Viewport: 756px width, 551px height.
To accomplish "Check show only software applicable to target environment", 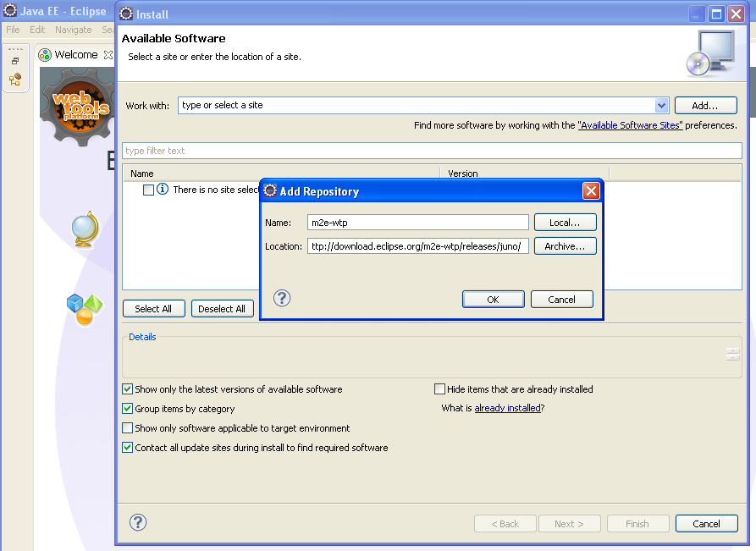I will [127, 427].
